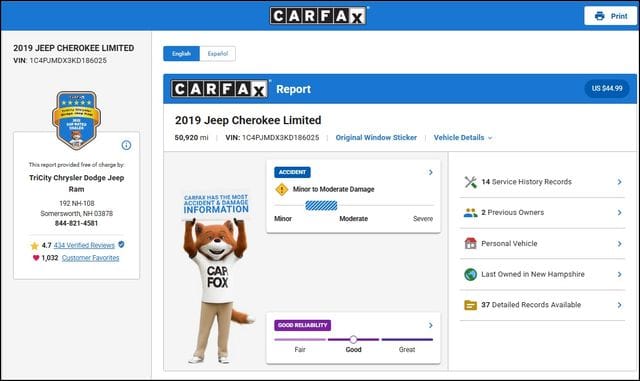The height and width of the screenshot is (381, 640).
Task: Expand the Vehicle Details dropdown
Action: coord(463,138)
